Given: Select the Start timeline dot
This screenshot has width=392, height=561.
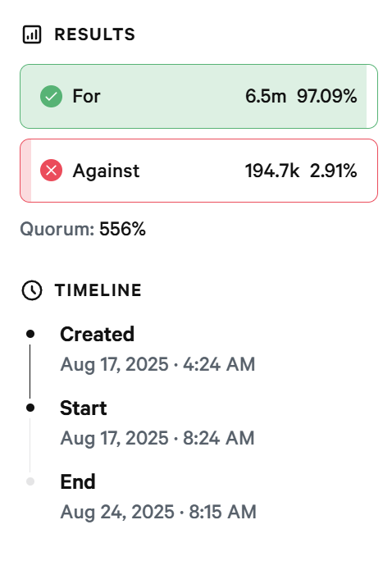Looking at the screenshot, I should 30,408.
